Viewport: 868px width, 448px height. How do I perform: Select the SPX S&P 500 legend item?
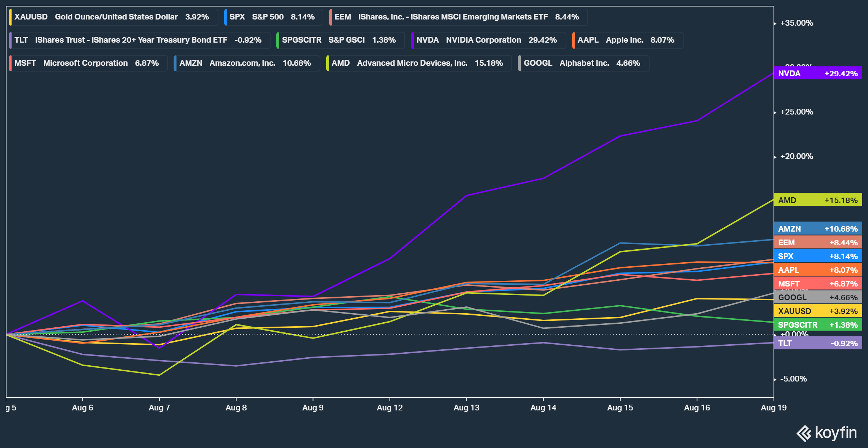point(273,17)
